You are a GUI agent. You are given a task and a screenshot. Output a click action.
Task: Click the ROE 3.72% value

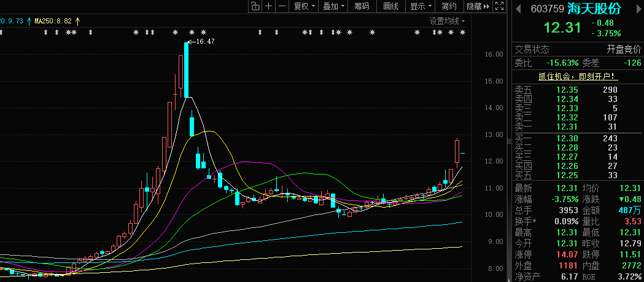click(629, 276)
